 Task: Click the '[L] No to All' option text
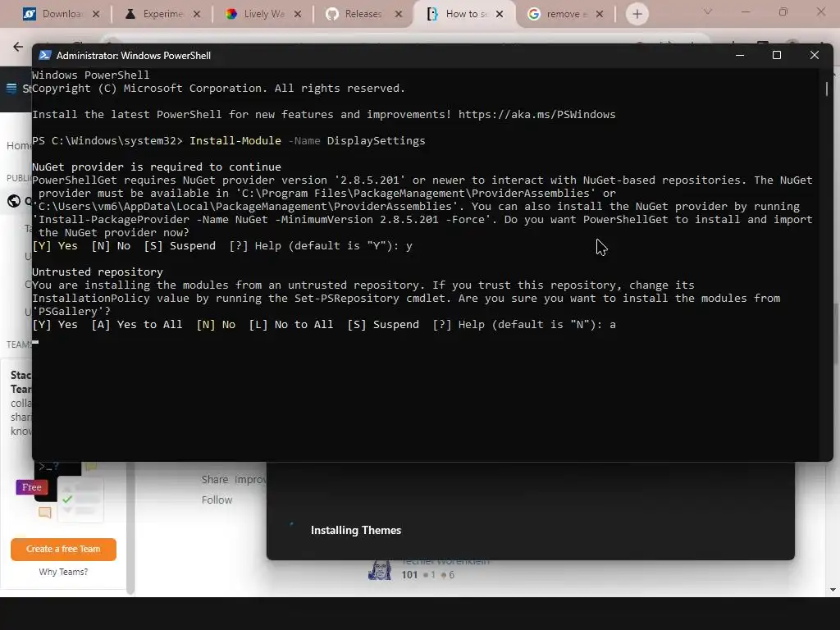pyautogui.click(x=291, y=325)
